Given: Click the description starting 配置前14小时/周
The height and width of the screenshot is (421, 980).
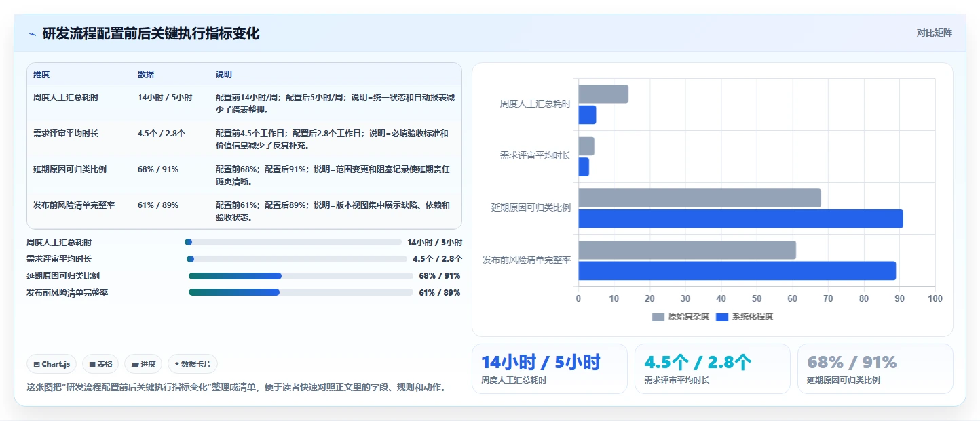Looking at the screenshot, I should click(x=335, y=104).
